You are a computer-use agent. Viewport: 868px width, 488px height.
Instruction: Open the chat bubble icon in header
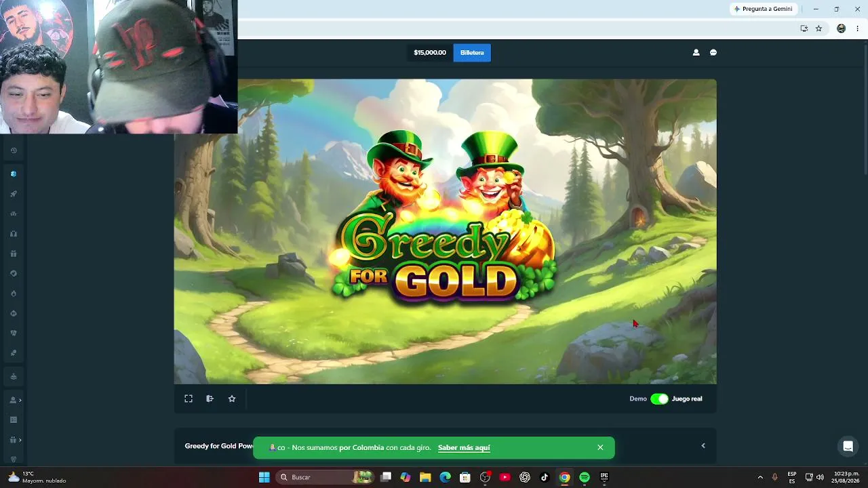pyautogui.click(x=713, y=52)
